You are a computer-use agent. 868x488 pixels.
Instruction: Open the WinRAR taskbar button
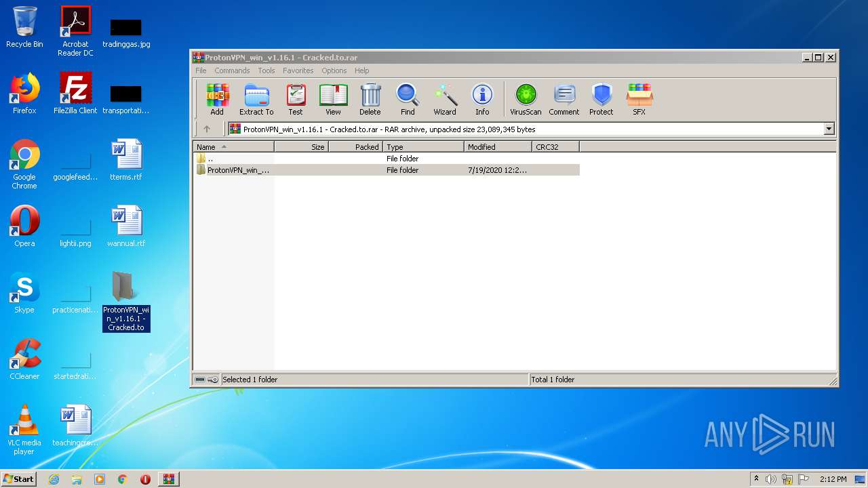(x=168, y=479)
